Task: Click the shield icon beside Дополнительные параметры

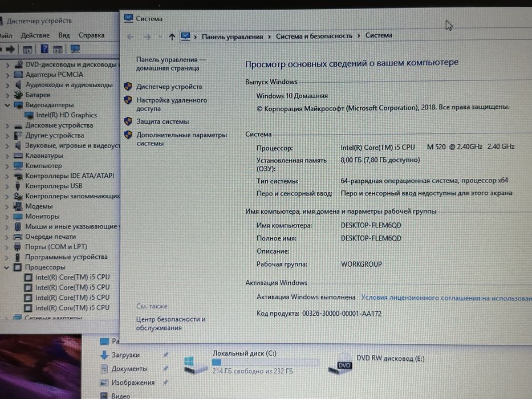Action: click(x=128, y=135)
